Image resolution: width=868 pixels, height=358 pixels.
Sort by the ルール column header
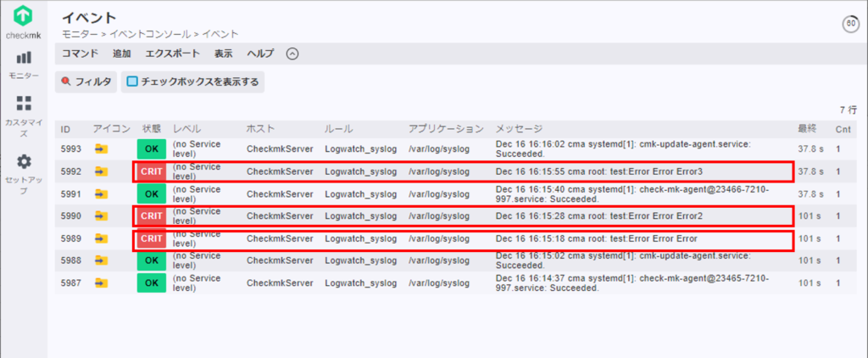click(338, 129)
